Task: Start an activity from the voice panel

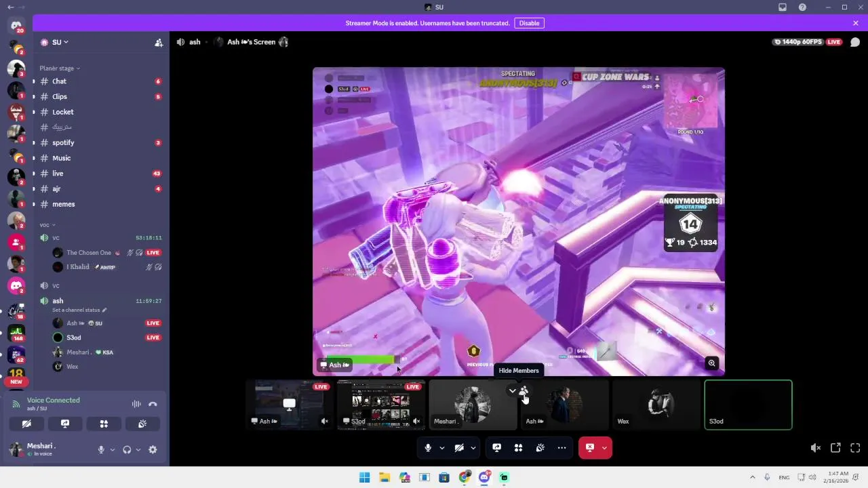Action: (x=104, y=424)
